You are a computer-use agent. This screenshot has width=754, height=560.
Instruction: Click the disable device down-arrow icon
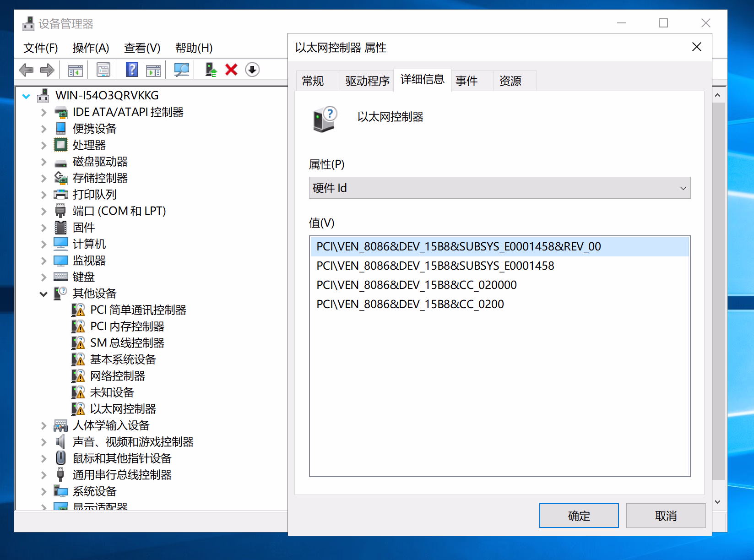[x=252, y=70]
